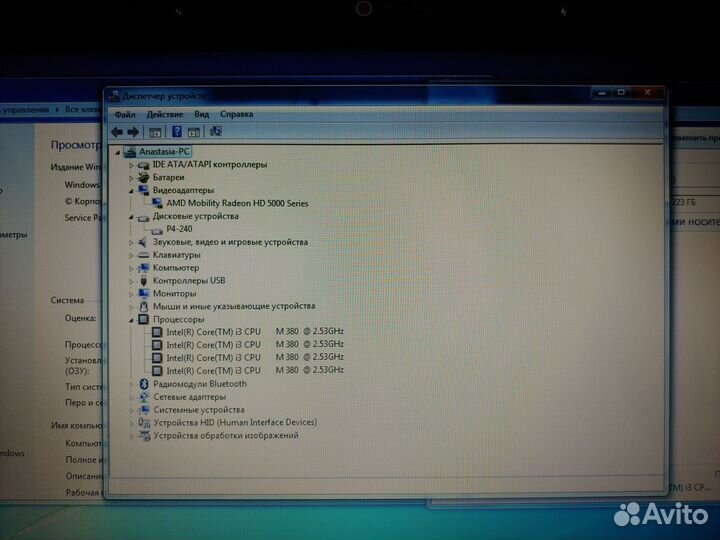The width and height of the screenshot is (720, 540).
Task: Open the Справка menu
Action: point(236,114)
